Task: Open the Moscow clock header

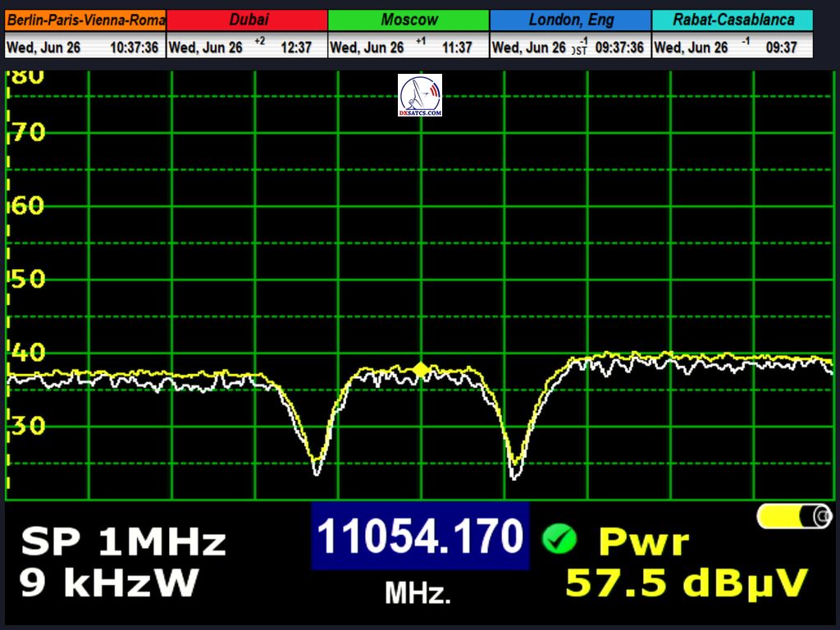Action: pyautogui.click(x=409, y=20)
